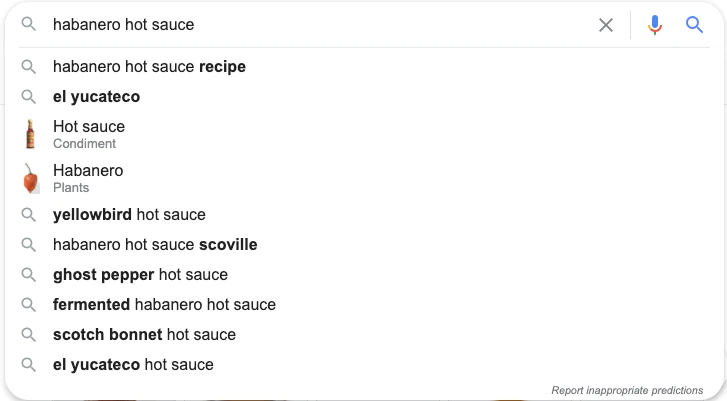Pick 'fermented habanero hot sauce' suggestion
The height and width of the screenshot is (401, 727).
(164, 304)
